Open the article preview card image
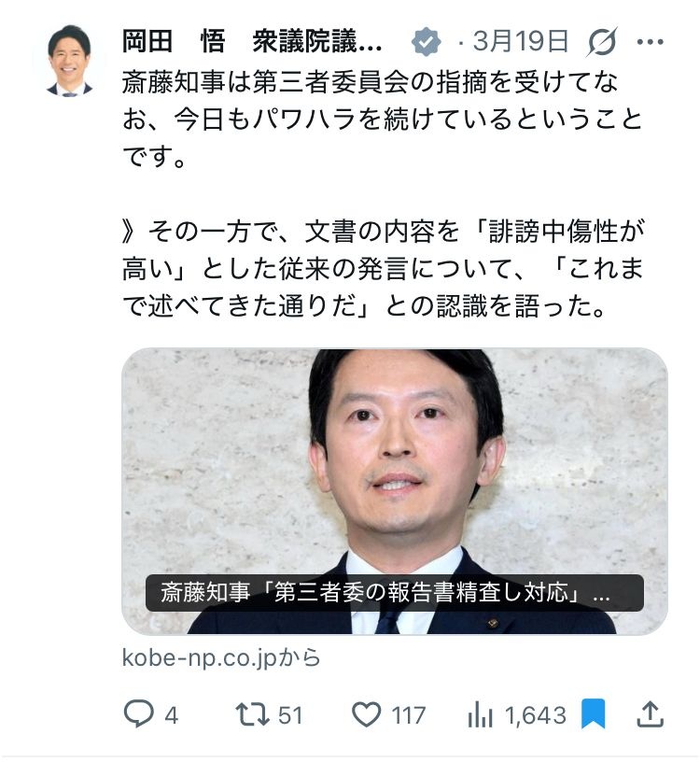The image size is (700, 762). pos(395,491)
